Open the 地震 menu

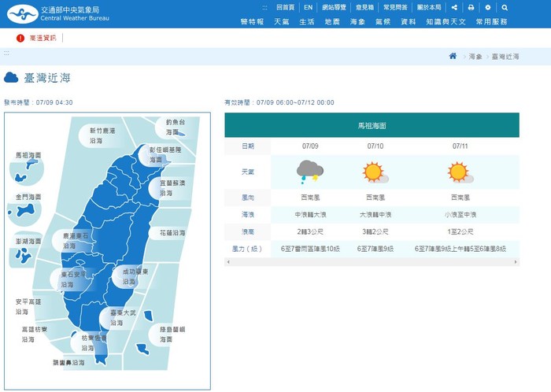click(332, 22)
